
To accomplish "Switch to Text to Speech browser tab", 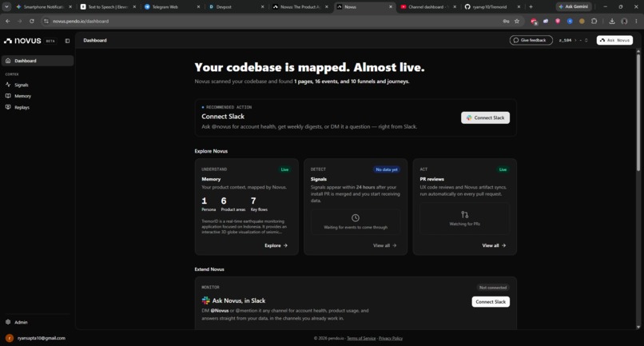I will pos(108,7).
